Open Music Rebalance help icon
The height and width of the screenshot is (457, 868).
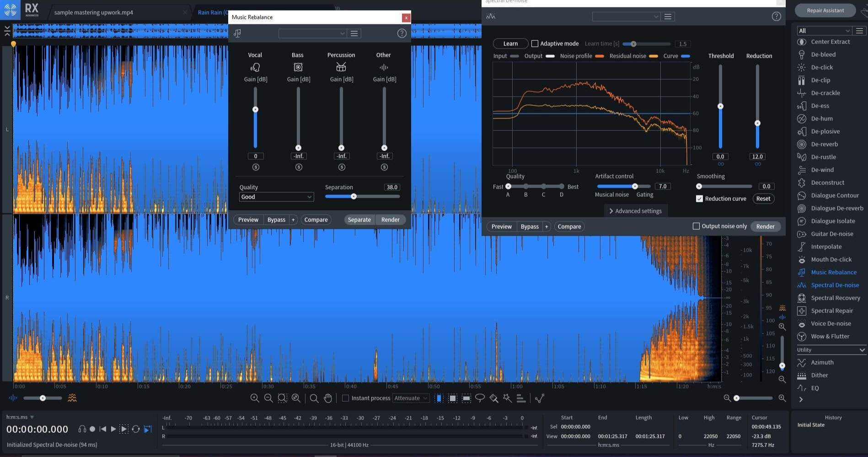pos(402,33)
